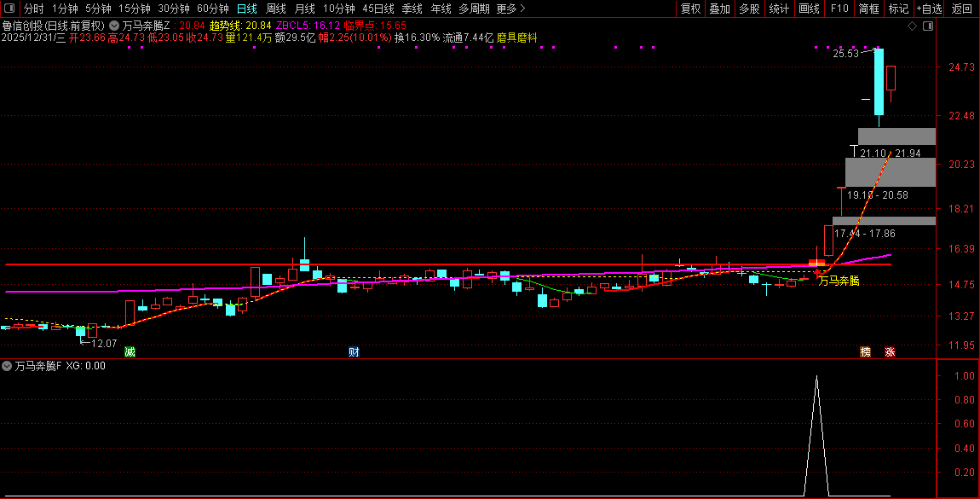Viewport: 980px width, 499px height.
Task: Click the 标记 mark button
Action: [899, 9]
